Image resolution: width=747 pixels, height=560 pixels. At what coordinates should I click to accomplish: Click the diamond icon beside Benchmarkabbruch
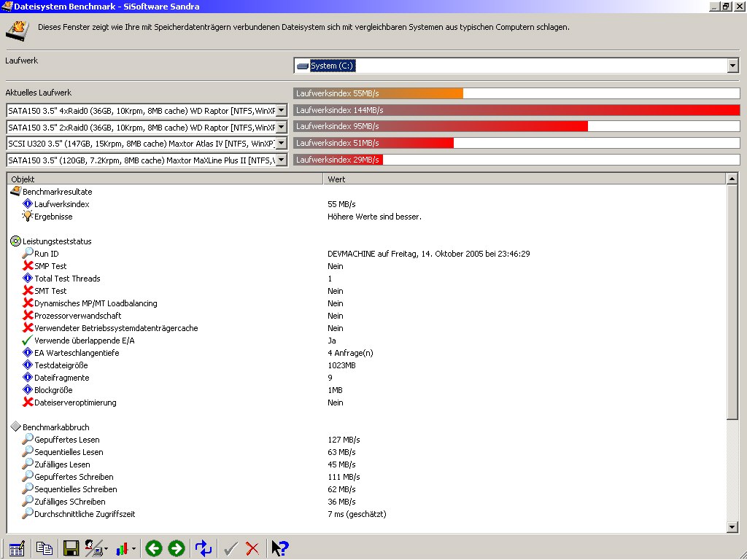pyautogui.click(x=16, y=427)
